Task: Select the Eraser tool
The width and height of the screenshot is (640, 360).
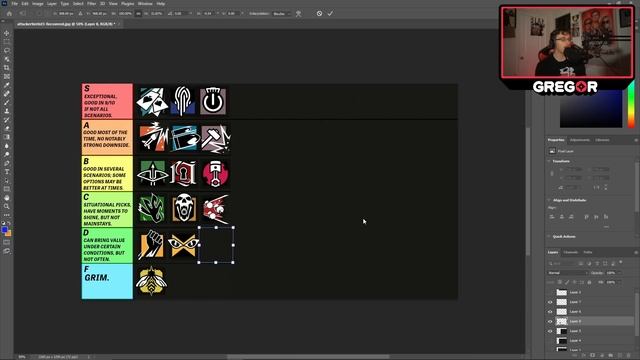Action: click(7, 128)
